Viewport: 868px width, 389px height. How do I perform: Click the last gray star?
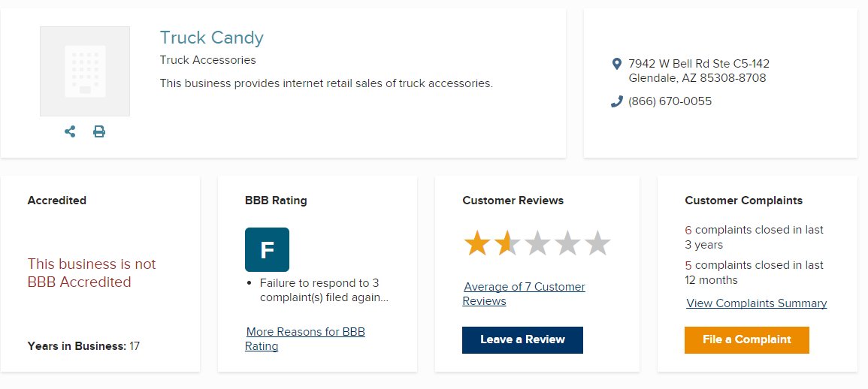pos(597,243)
